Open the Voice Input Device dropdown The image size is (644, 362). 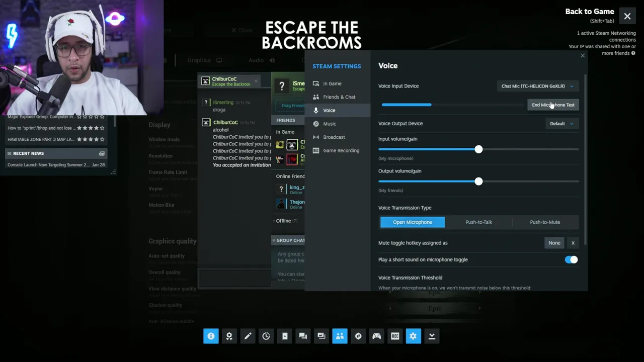(537, 86)
